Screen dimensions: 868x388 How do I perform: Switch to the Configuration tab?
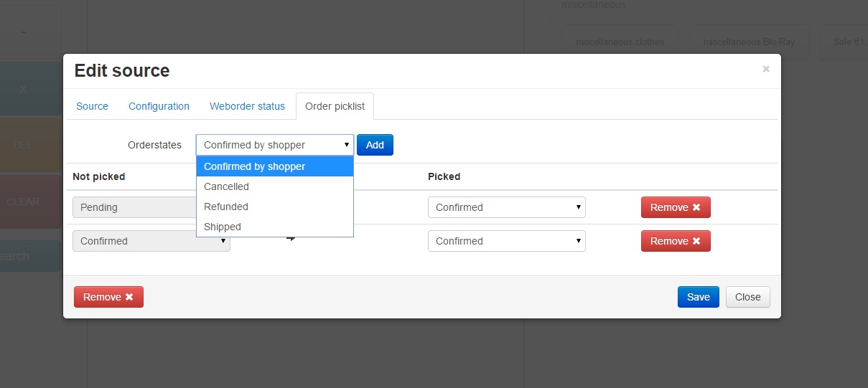pos(159,106)
